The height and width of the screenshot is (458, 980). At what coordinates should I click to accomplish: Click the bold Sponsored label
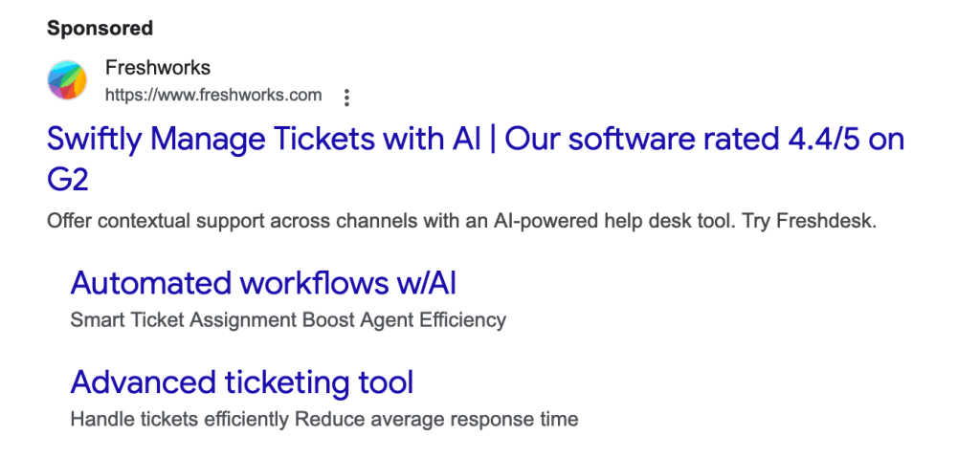tap(100, 28)
